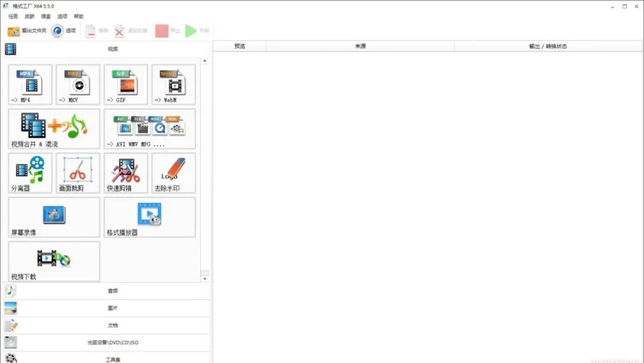Open the 视频下载 video downloader
The image size is (644, 363).
click(54, 262)
